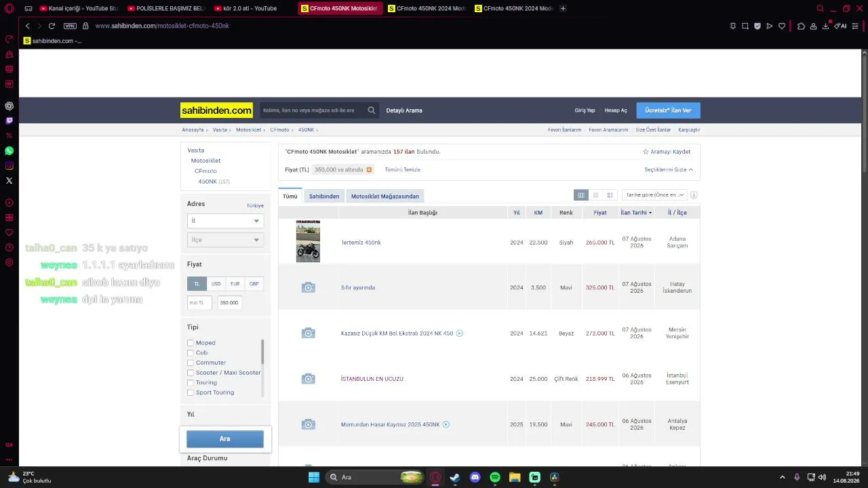Select EUR currency option
This screenshot has width=868, height=488.
pos(235,284)
